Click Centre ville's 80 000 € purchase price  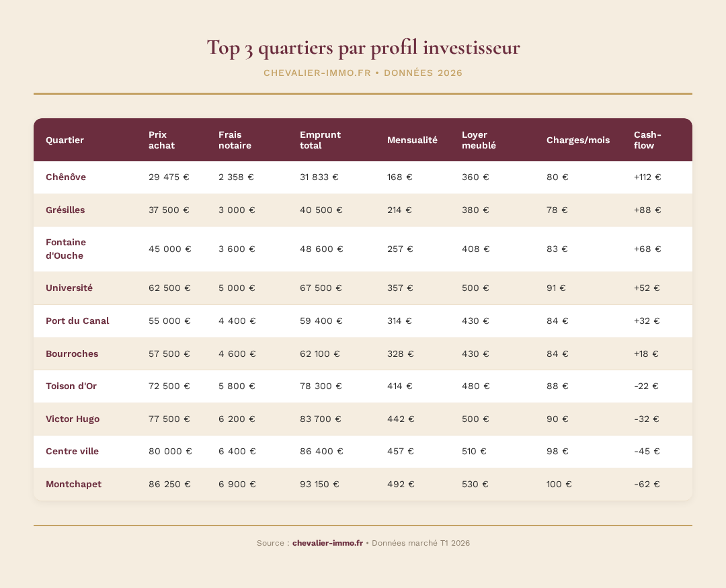(x=170, y=451)
